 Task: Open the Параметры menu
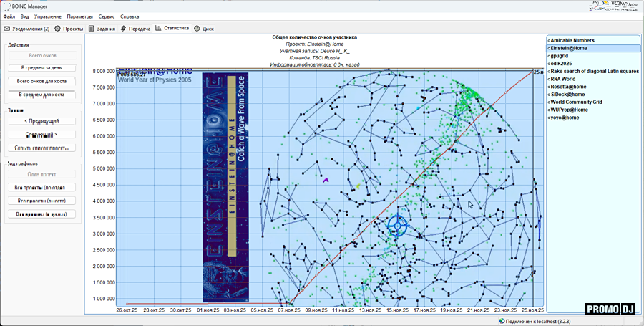79,16
